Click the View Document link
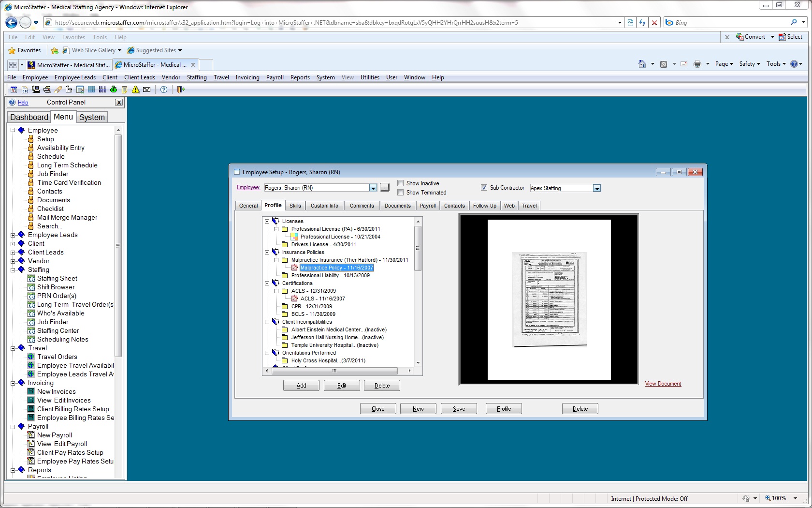This screenshot has width=812, height=508. [x=663, y=384]
